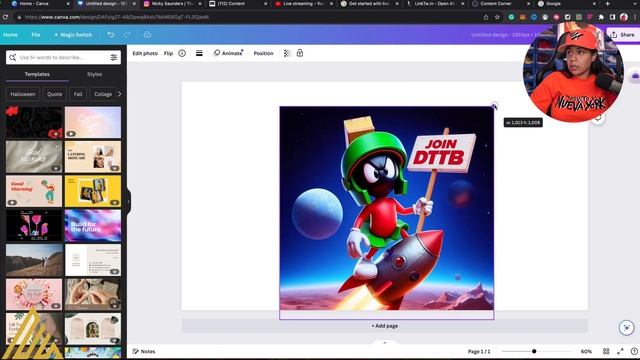Viewport: 640px width, 360px height.
Task: Redo the last action
Action: (x=127, y=35)
